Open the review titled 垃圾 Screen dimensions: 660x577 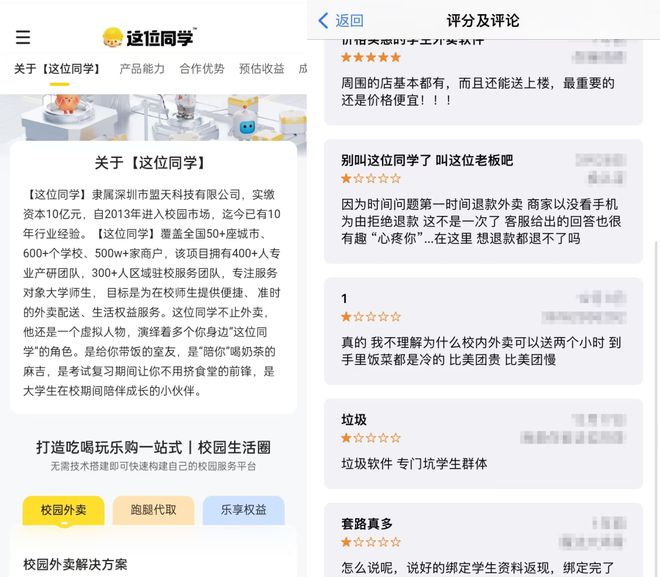tap(483, 444)
